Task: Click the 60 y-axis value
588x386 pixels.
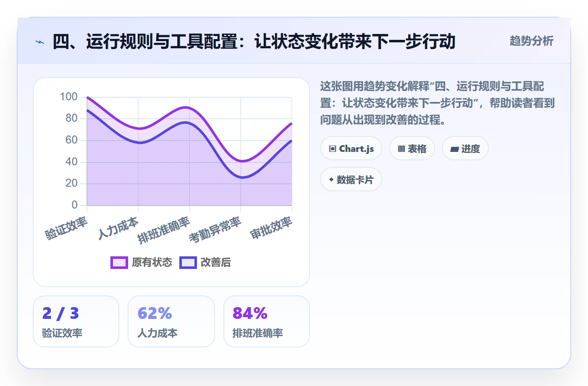Action: click(71, 140)
